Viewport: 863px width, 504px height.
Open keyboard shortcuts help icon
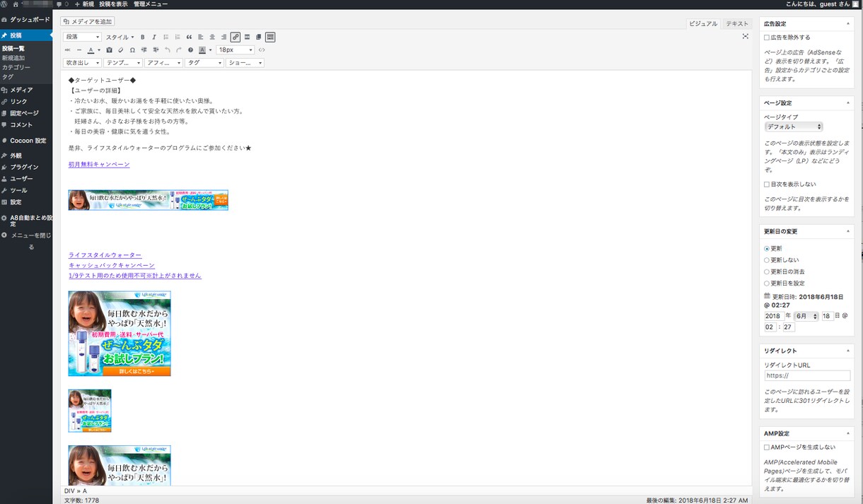[x=190, y=50]
